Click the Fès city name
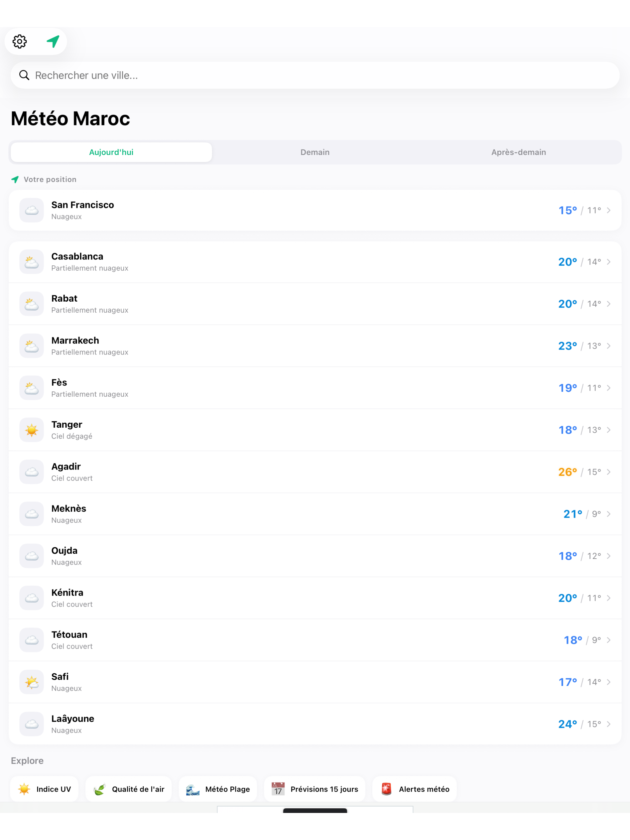Viewport: 630px width, 840px height. pyautogui.click(x=59, y=382)
